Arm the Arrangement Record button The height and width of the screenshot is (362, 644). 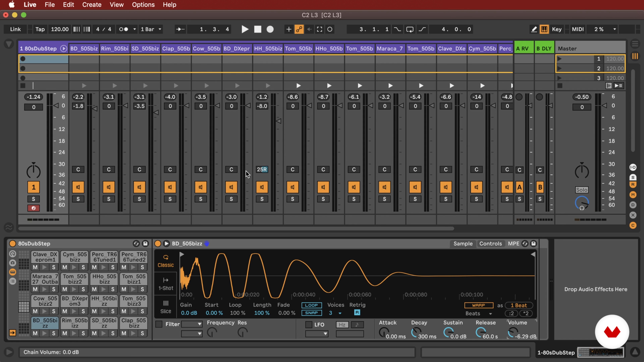click(x=270, y=29)
